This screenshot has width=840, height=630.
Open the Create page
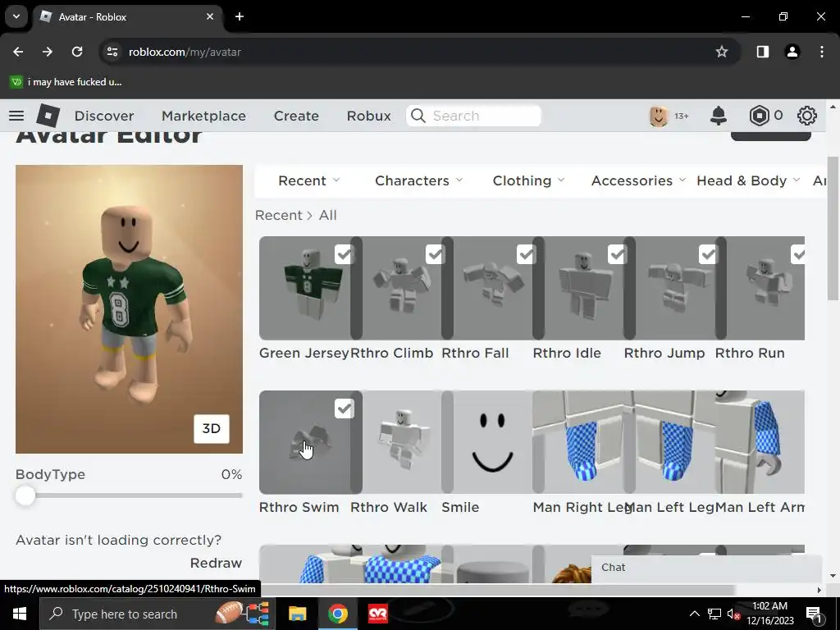coord(296,116)
